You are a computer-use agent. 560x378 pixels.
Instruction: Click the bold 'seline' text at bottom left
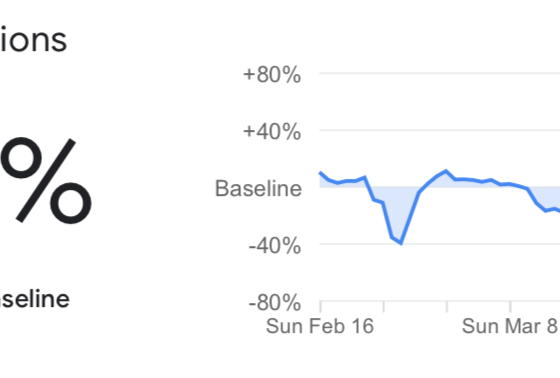click(x=35, y=299)
